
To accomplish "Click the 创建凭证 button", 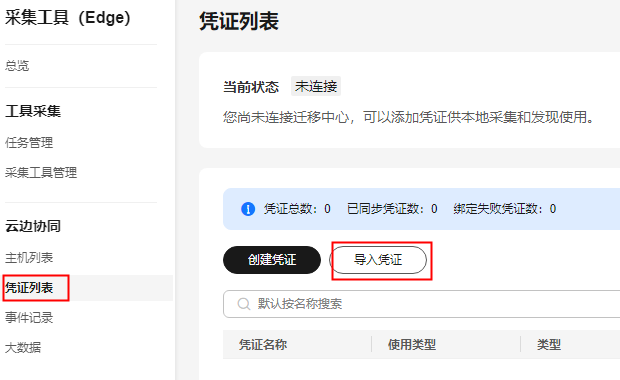I will tap(272, 260).
